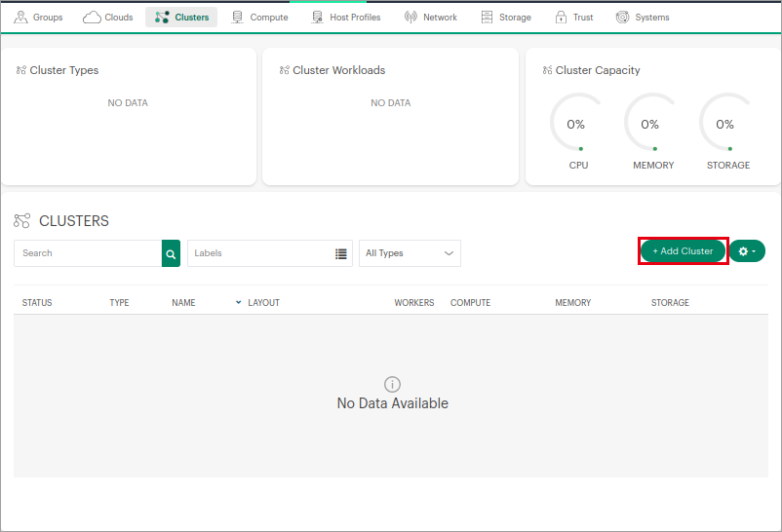The image size is (782, 532).
Task: Open the All Types dropdown
Action: point(410,253)
